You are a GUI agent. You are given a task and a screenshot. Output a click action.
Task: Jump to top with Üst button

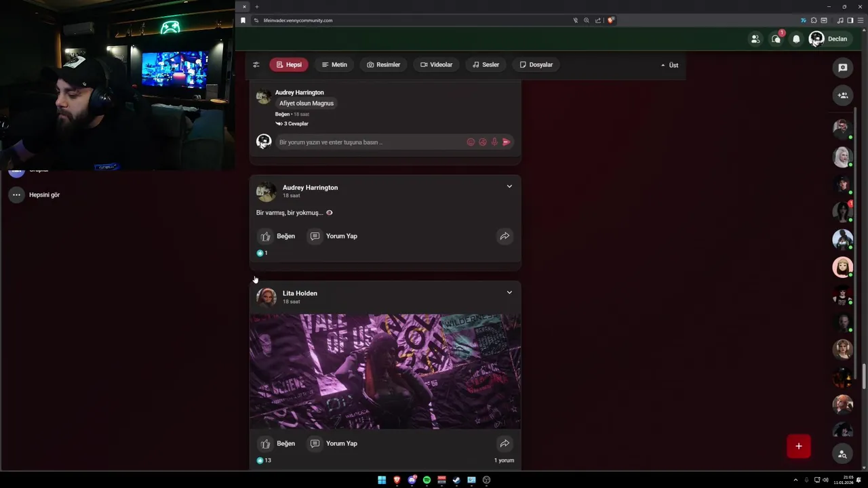[x=669, y=65]
